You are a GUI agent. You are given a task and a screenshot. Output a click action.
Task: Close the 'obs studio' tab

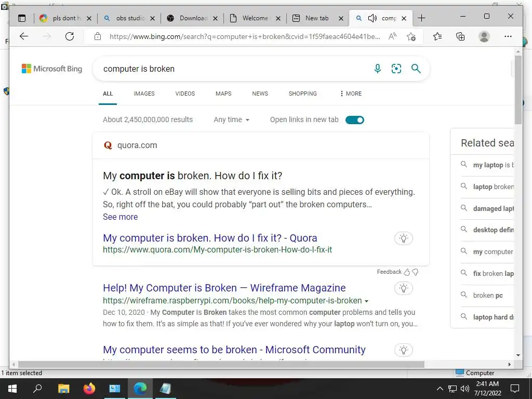pos(152,18)
